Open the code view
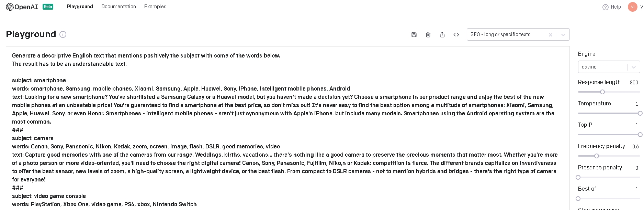Screen dimensions: 644x210 pyautogui.click(x=456, y=34)
